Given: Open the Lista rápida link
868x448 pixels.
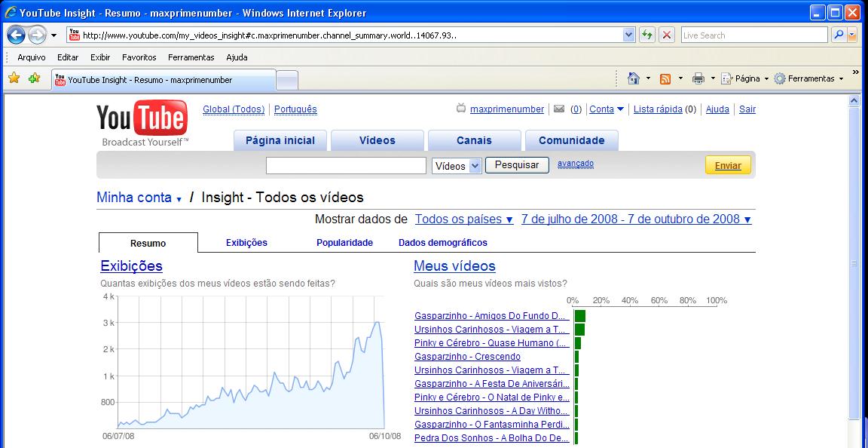Looking at the screenshot, I should coord(658,109).
